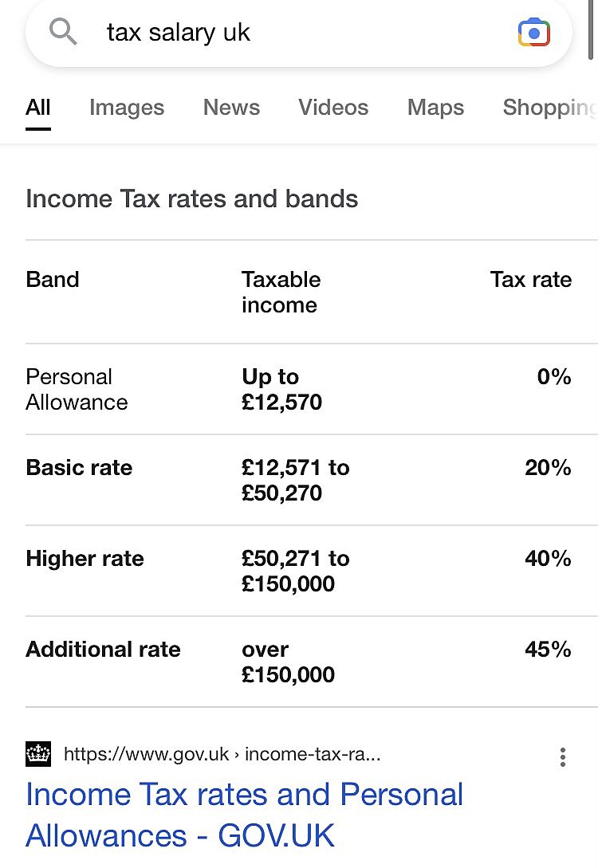Click the 45% tax rate value
Viewport: 598px width, 868px height.
click(x=548, y=650)
